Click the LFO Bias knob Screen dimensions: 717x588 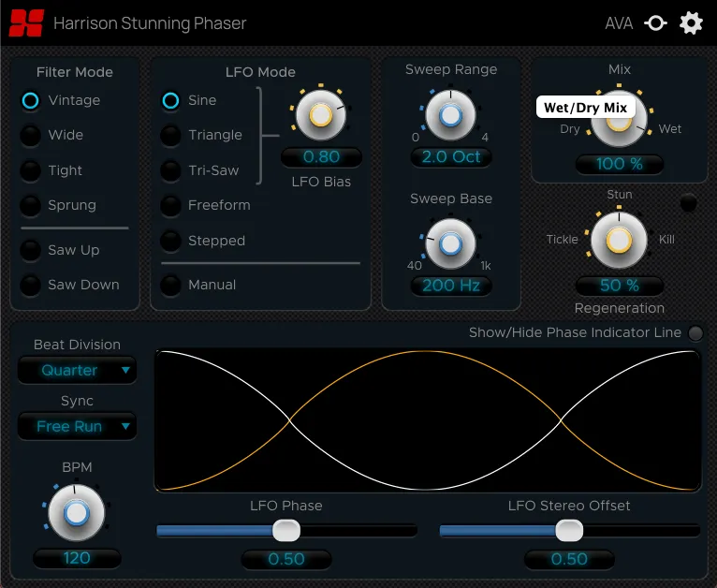pyautogui.click(x=320, y=115)
